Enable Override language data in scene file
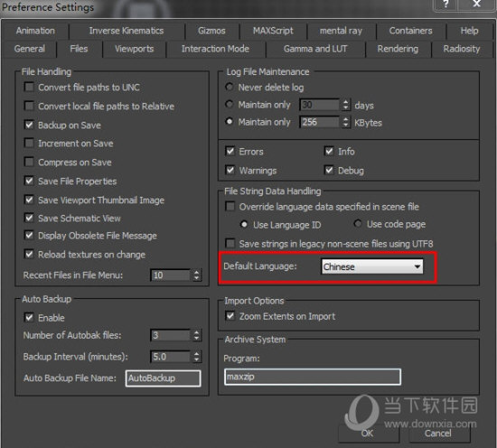 pos(230,206)
